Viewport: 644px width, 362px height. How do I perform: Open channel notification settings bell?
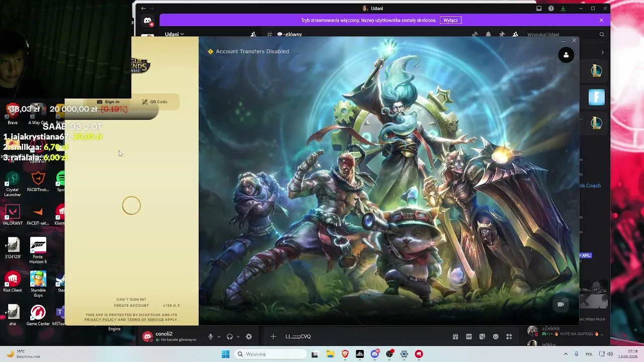488,34
